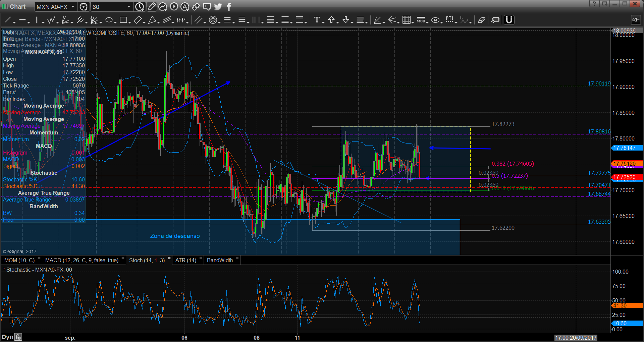Click the 17.63395 level label
This screenshot has height=342, width=644.
point(599,222)
